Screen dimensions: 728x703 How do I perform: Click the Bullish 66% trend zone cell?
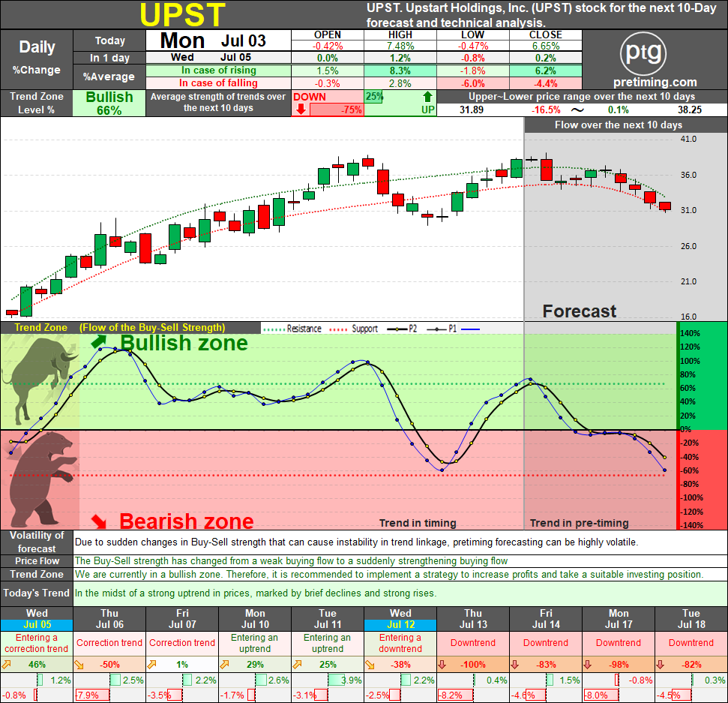click(109, 103)
